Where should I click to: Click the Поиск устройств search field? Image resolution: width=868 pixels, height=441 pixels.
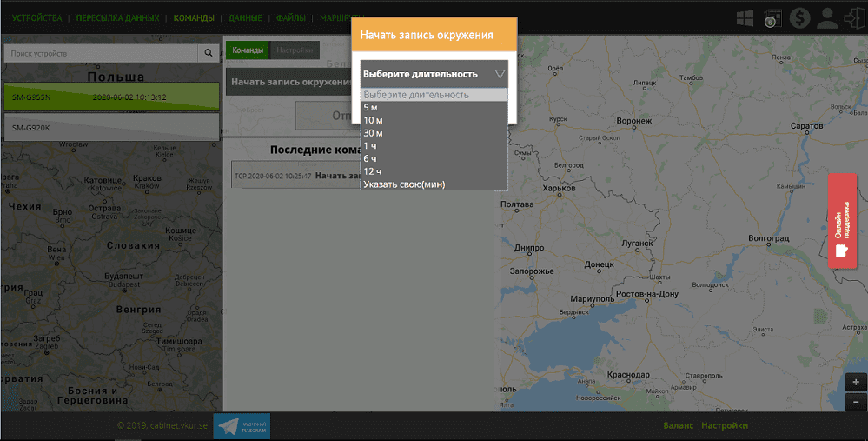click(101, 53)
